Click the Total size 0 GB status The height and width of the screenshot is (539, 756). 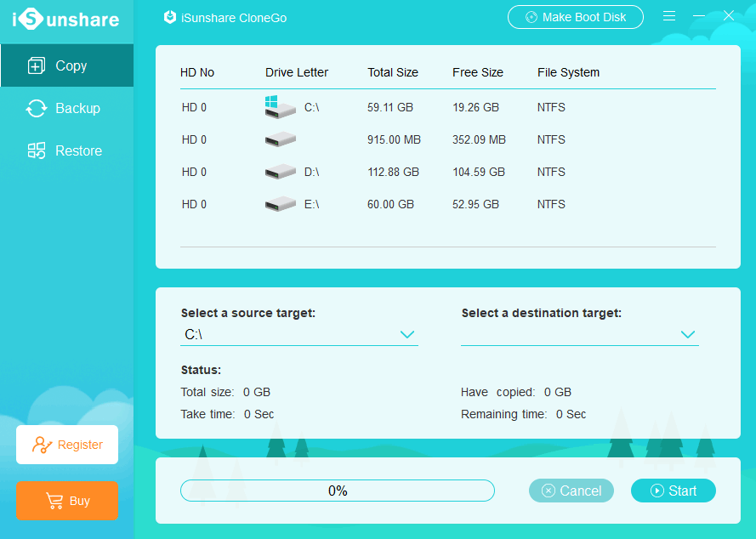(225, 392)
